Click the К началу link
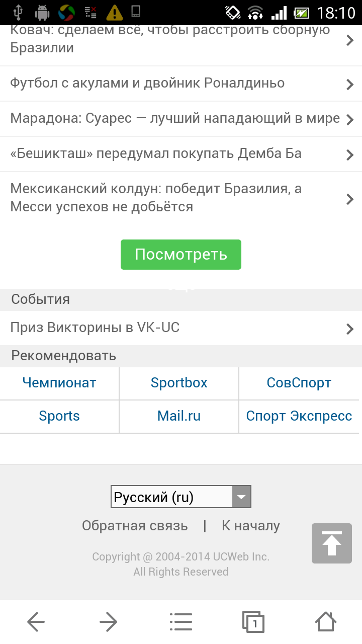The width and height of the screenshot is (362, 644). (x=251, y=526)
